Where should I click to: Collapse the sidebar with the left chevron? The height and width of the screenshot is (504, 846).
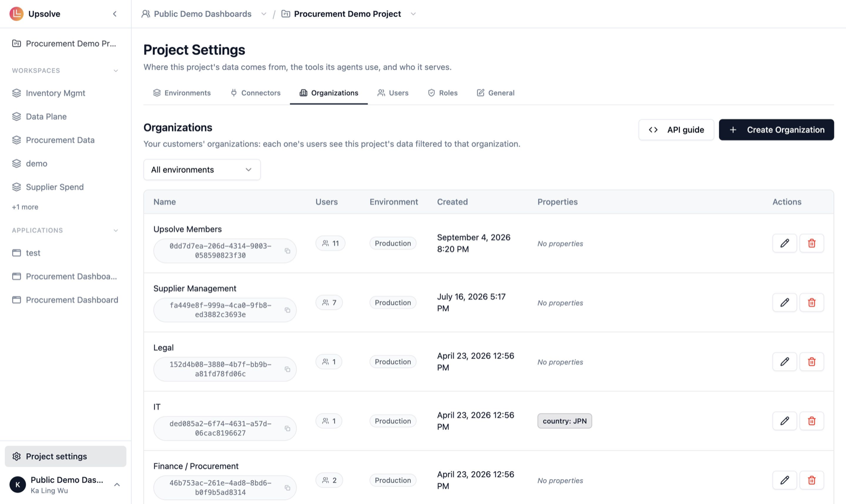[115, 14]
